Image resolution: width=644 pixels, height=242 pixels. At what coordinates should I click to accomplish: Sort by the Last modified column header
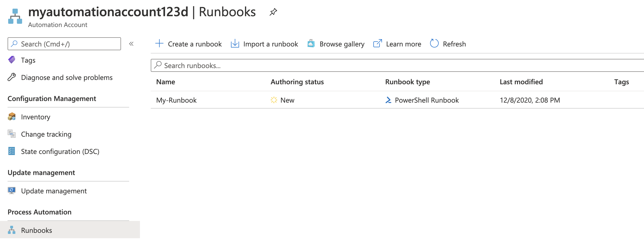(x=521, y=82)
